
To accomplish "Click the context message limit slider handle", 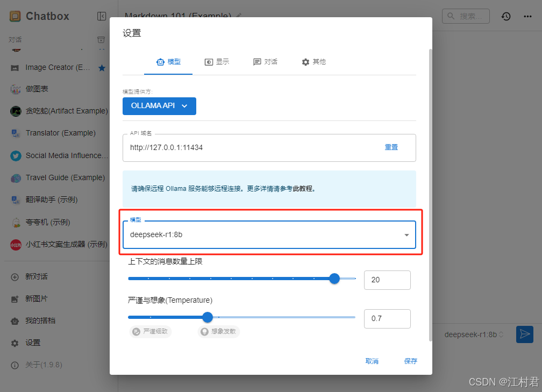I will [x=334, y=279].
